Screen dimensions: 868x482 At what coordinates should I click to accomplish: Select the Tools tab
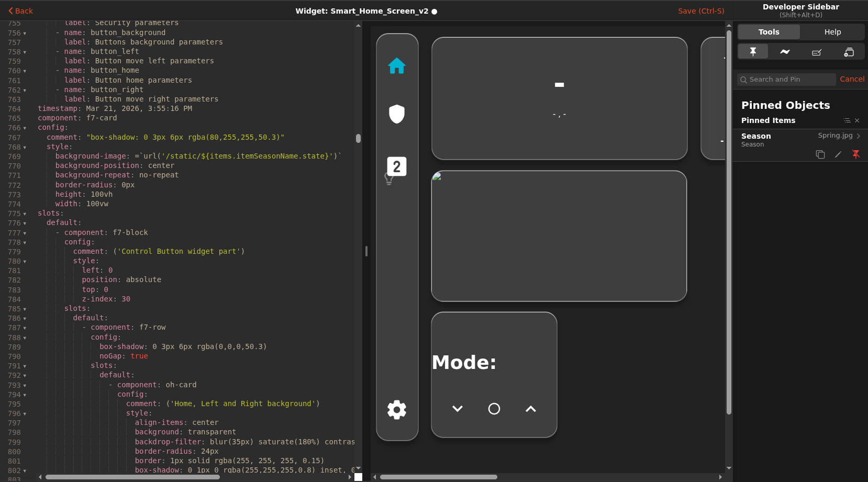pos(769,32)
